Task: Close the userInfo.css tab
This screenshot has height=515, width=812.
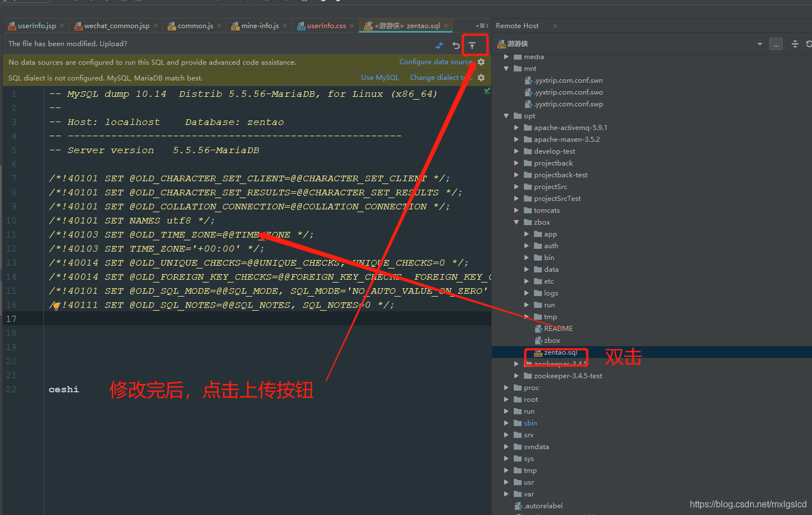Action: pyautogui.click(x=352, y=26)
